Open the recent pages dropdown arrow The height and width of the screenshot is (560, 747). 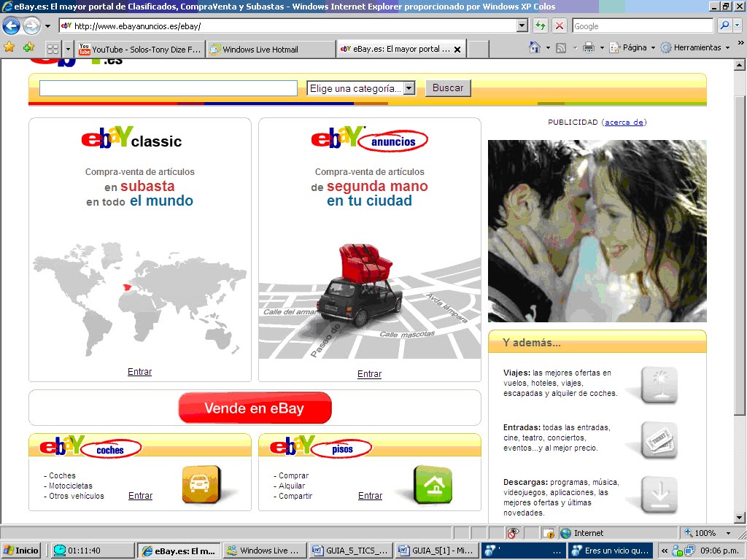47,26
